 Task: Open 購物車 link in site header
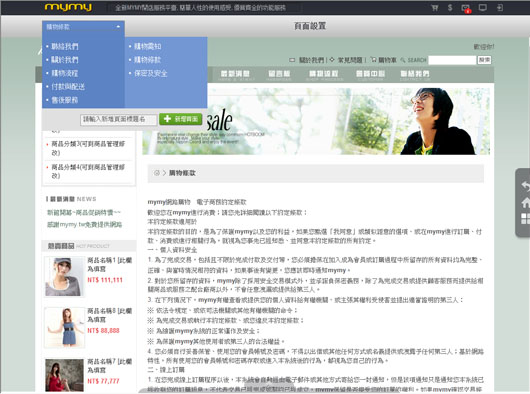pyautogui.click(x=387, y=60)
